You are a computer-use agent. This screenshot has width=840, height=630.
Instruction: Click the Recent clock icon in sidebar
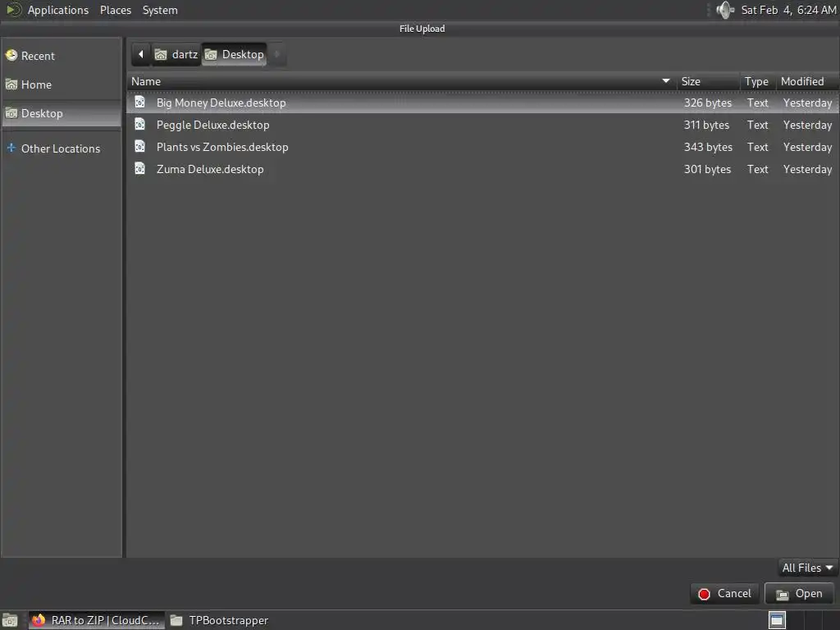click(x=11, y=55)
